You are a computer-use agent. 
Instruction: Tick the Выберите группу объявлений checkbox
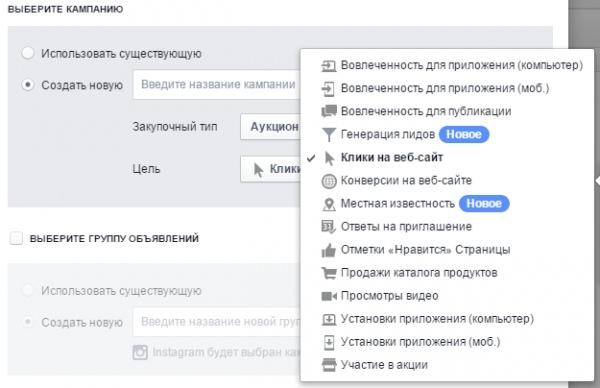pos(16,238)
